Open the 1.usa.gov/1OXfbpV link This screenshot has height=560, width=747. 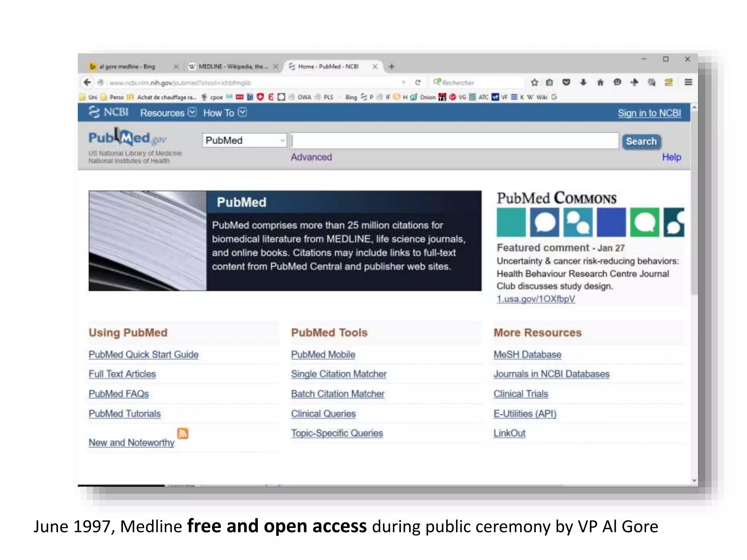(536, 299)
